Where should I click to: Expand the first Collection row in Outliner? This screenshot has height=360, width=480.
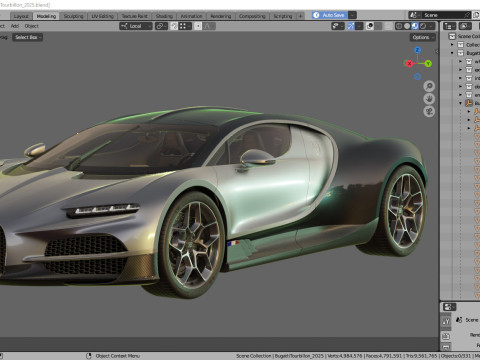point(452,45)
